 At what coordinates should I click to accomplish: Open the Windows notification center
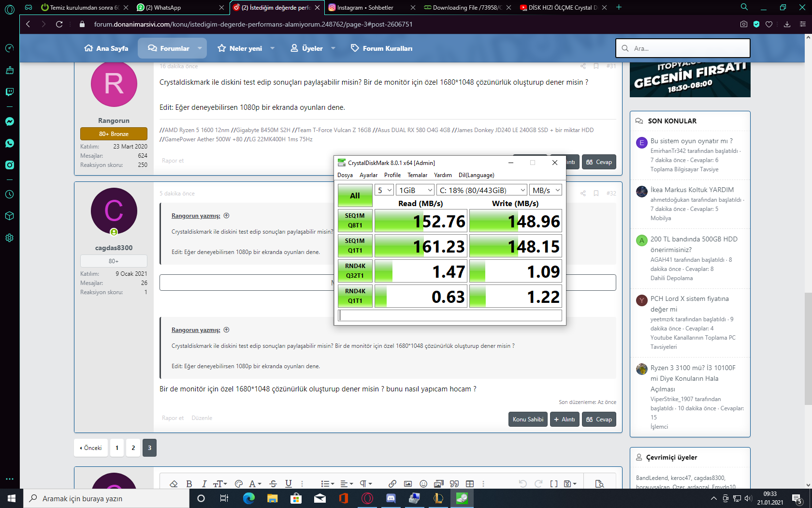click(797, 498)
